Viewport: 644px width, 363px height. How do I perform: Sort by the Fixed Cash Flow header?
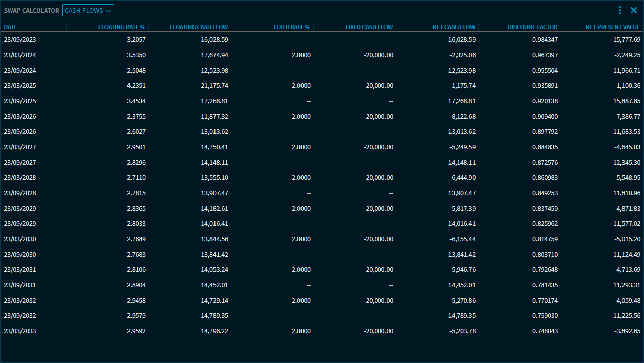(x=369, y=27)
